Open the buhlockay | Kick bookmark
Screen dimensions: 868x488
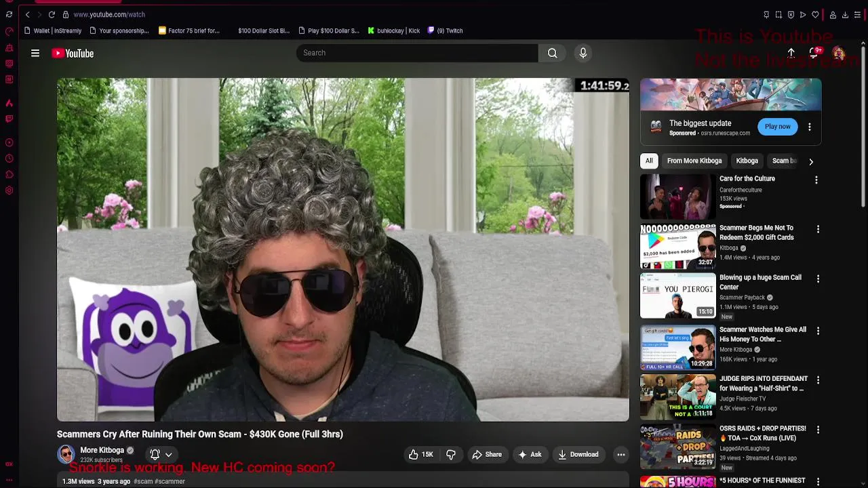pos(394,30)
